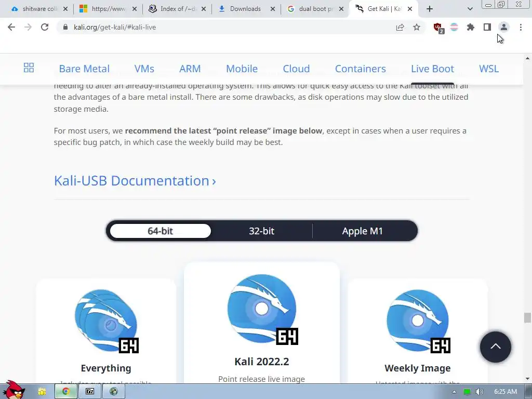The height and width of the screenshot is (399, 532).
Task: Click the scrollbar up arrow
Action: tap(528, 58)
